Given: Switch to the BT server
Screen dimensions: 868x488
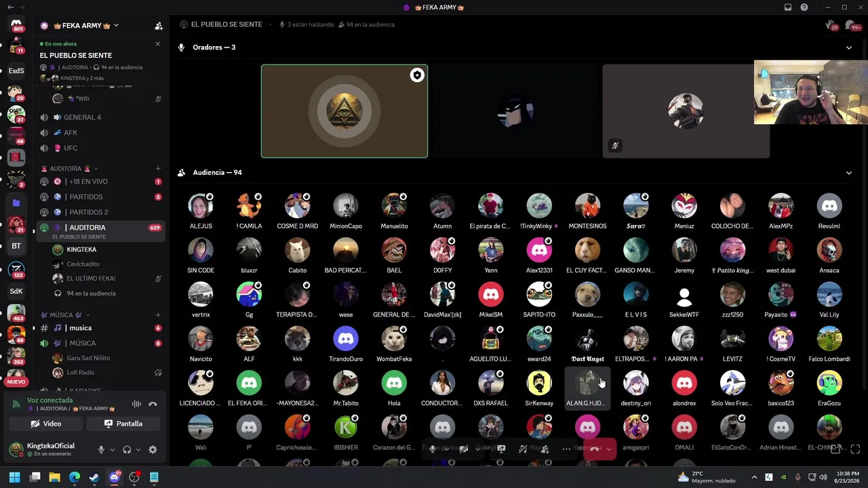Looking at the screenshot, I should [x=16, y=246].
